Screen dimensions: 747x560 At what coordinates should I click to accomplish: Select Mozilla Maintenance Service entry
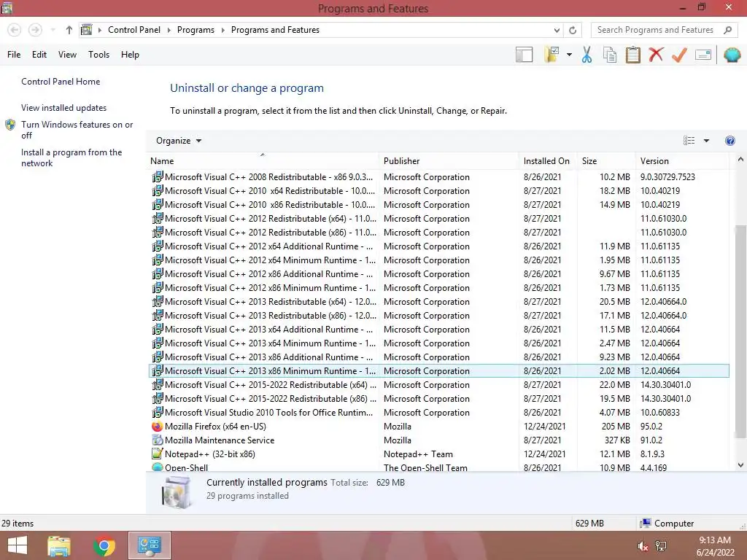pos(438,440)
